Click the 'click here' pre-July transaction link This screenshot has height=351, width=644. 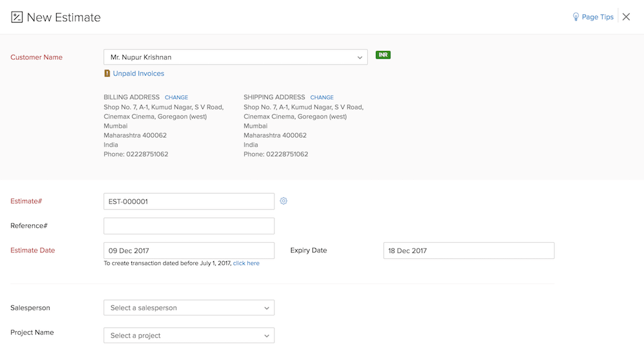(x=246, y=263)
